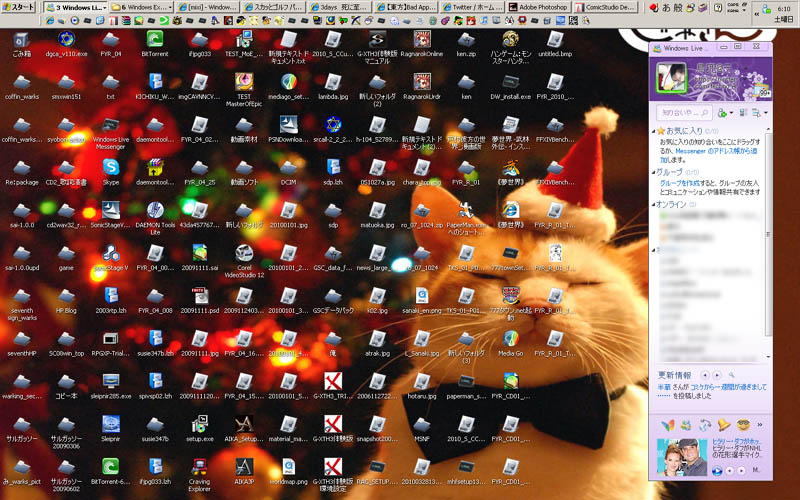
Task: Switch to the スカッとゴルフ パ... taskbar window
Action: click(273, 8)
